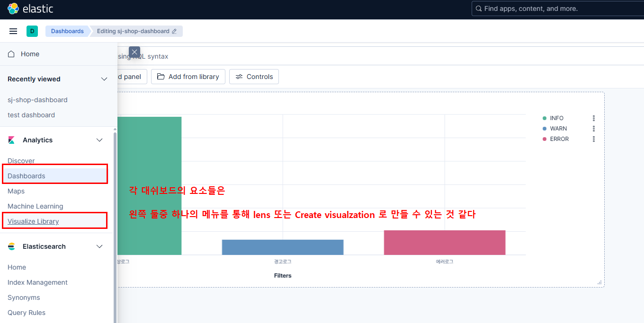Image resolution: width=644 pixels, height=323 pixels.
Task: Open Dashboards under Analytics
Action: [x=27, y=176]
